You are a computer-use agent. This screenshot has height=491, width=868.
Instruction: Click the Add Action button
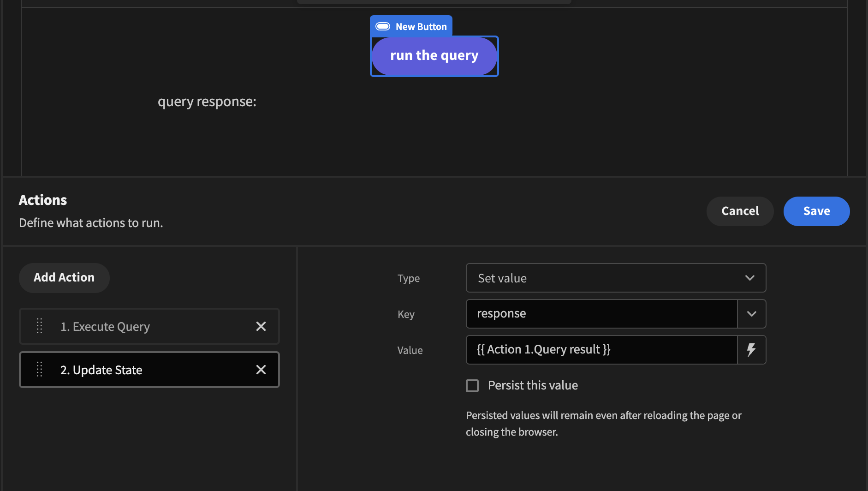click(64, 277)
